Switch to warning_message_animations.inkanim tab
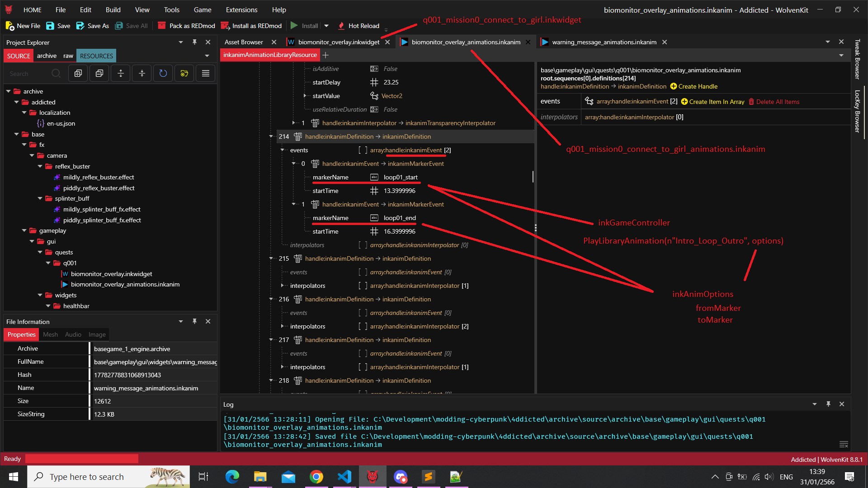Viewport: 868px width, 488px height. pyautogui.click(x=604, y=42)
